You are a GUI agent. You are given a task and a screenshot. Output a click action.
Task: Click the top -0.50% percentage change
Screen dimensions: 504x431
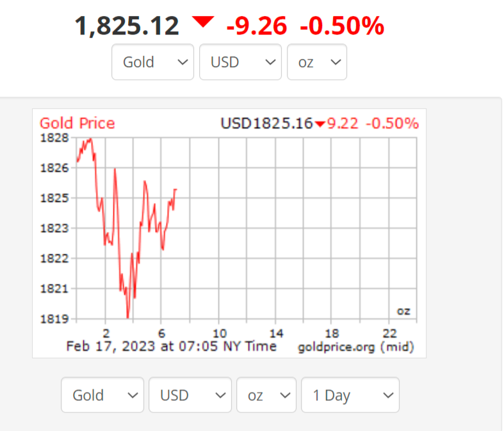tap(342, 26)
